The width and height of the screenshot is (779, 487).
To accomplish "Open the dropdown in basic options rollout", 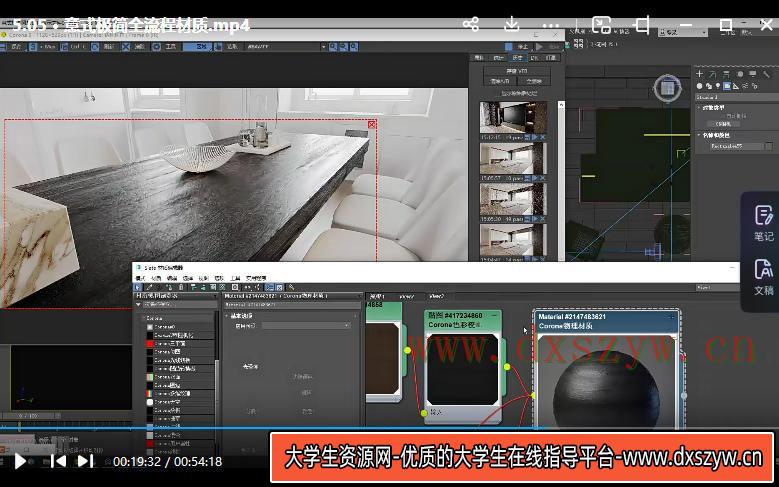I will pos(306,325).
